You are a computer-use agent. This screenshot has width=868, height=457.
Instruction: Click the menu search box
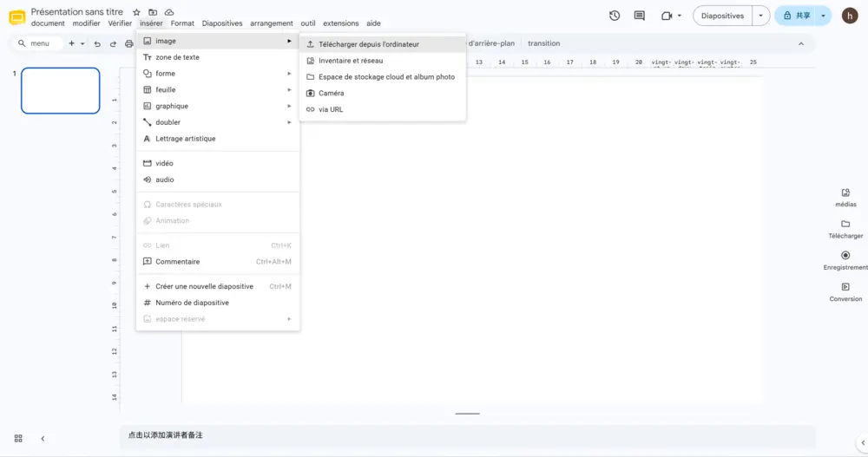tap(37, 43)
